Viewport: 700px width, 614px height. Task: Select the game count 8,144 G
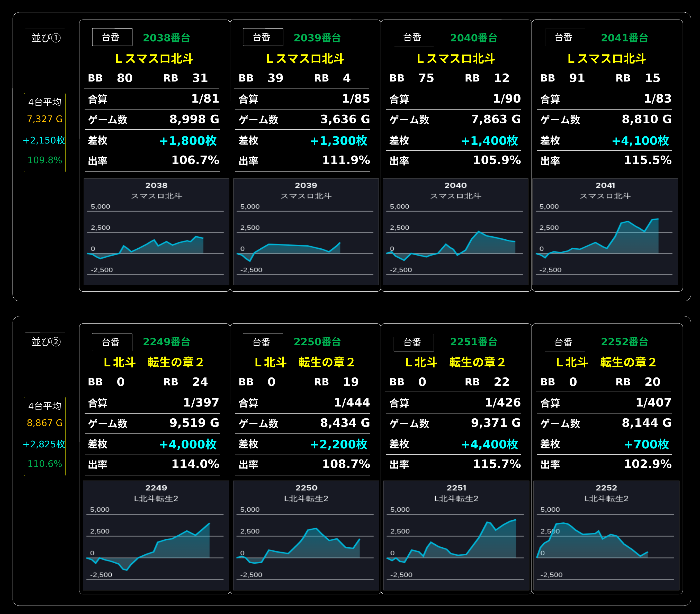click(647, 423)
